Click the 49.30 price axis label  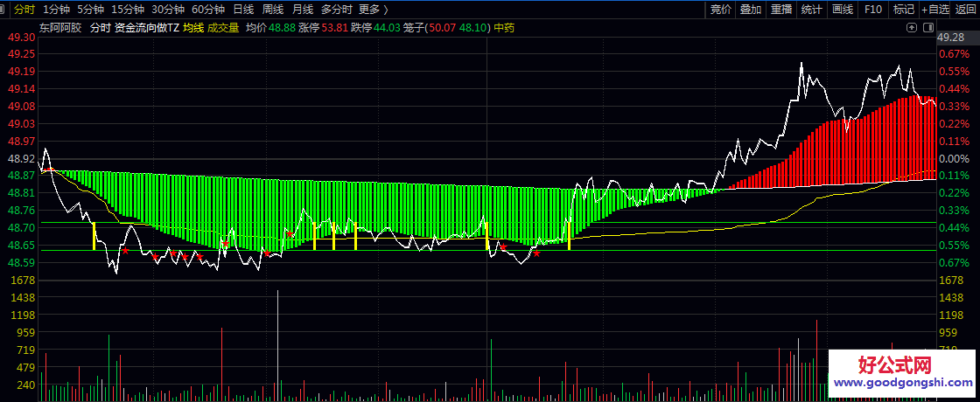coord(20,37)
